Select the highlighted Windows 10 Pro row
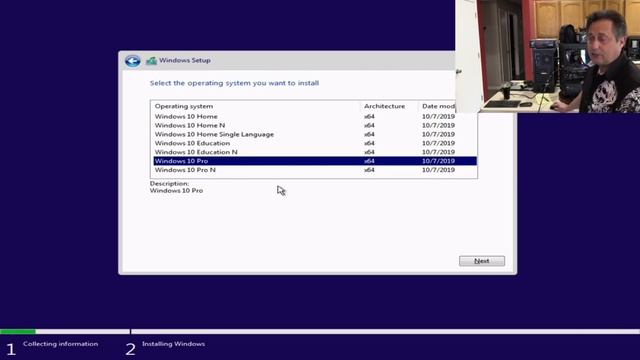The image size is (640, 360). tap(315, 161)
